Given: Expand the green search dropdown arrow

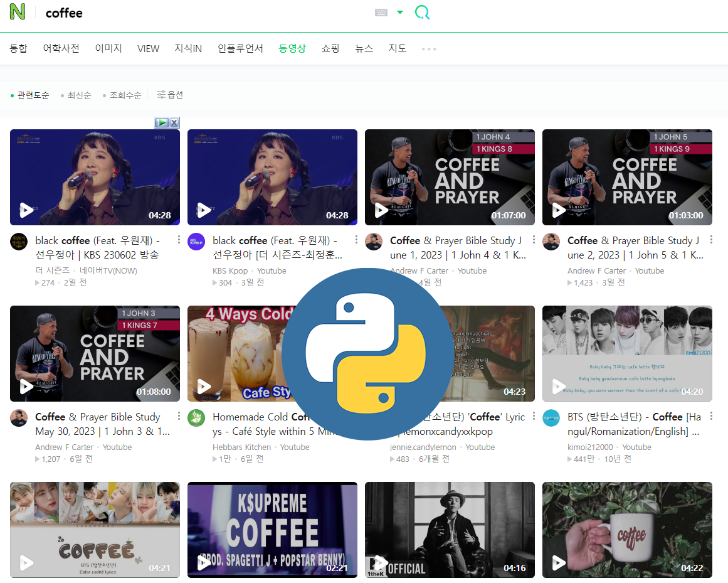Looking at the screenshot, I should (x=400, y=13).
